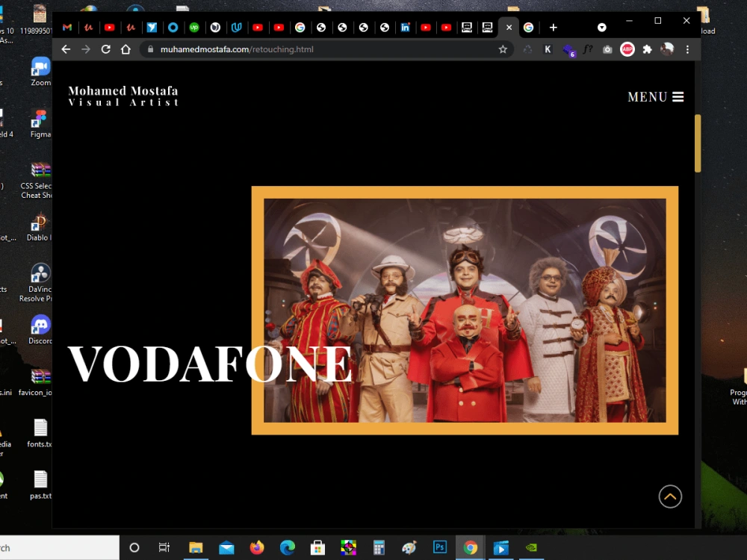Open the browser home page
This screenshot has height=560, width=747.
(x=125, y=49)
